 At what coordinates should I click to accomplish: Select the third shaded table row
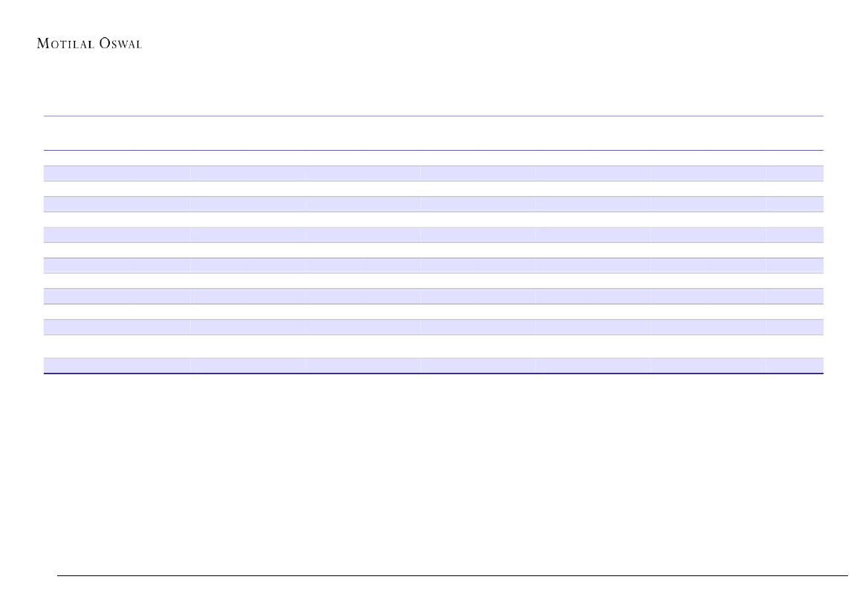pyautogui.click(x=434, y=235)
